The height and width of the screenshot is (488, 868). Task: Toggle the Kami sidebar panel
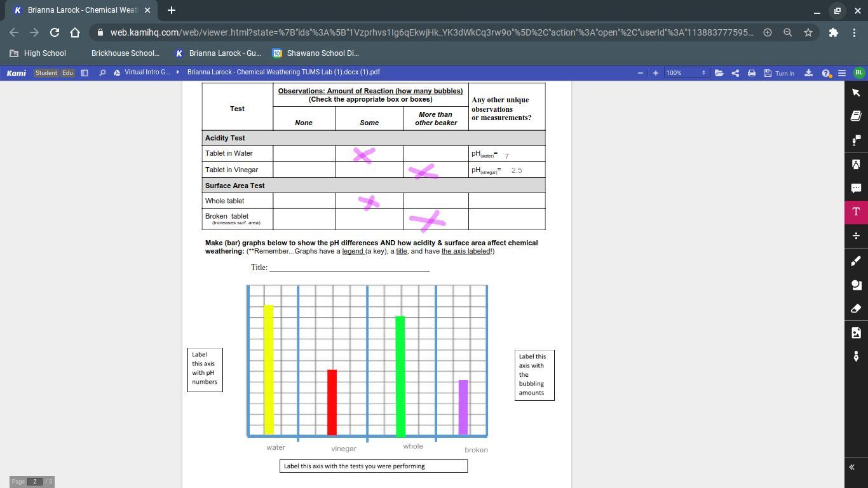[85, 73]
